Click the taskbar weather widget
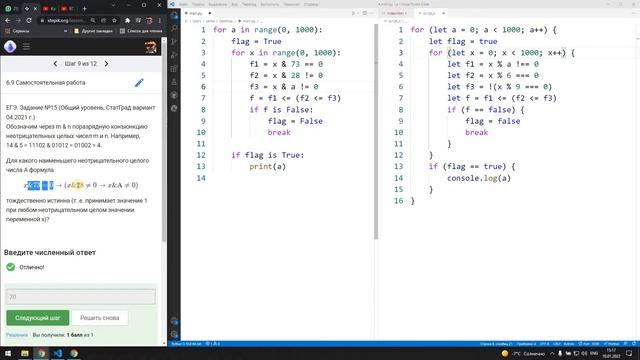The height and width of the screenshot is (360, 640). pyautogui.click(x=523, y=353)
